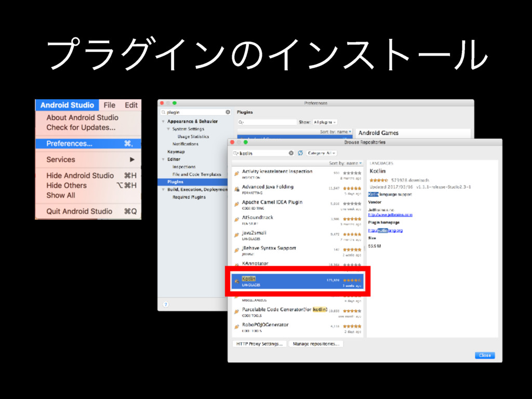Click AtSoundtrack plugin icon
532x399 pixels.
237,220
